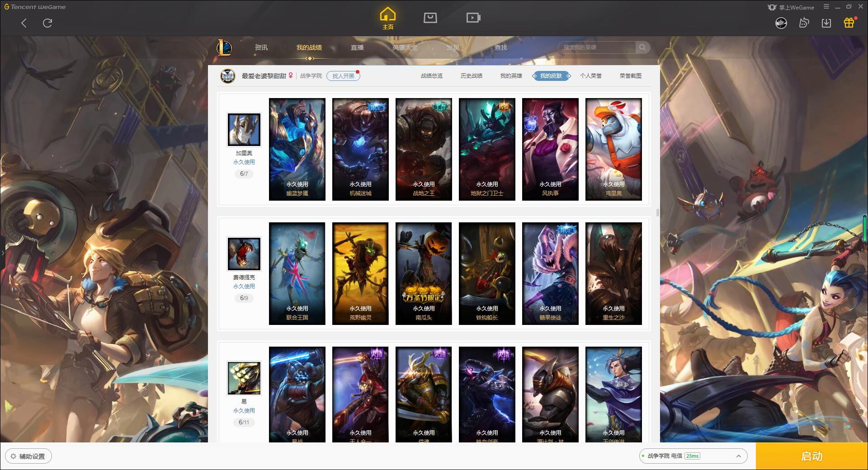Viewport: 868px width, 470px height.
Task: Open the 糖果使徒 skin card
Action: pyautogui.click(x=550, y=273)
